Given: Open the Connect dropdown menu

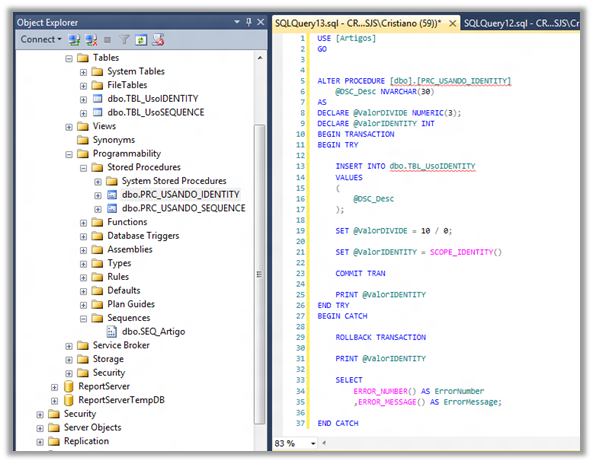Looking at the screenshot, I should 41,39.
